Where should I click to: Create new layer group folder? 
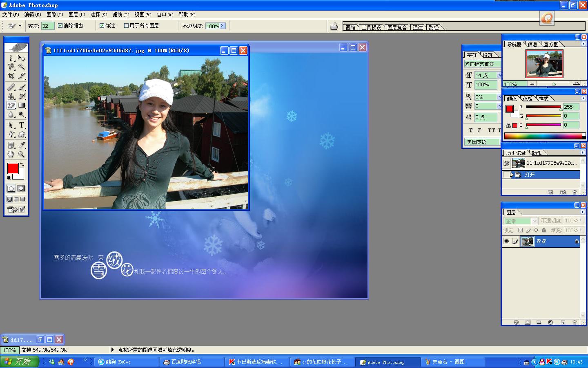click(x=539, y=322)
